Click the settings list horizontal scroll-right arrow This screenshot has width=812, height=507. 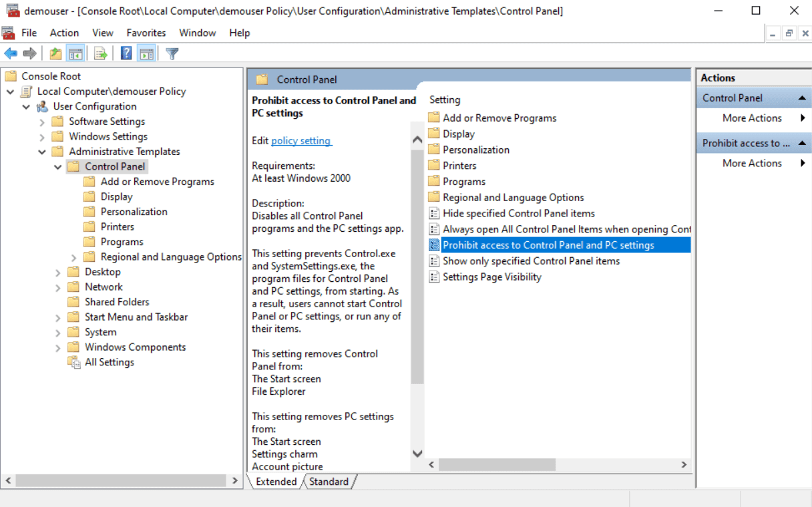[x=684, y=464]
